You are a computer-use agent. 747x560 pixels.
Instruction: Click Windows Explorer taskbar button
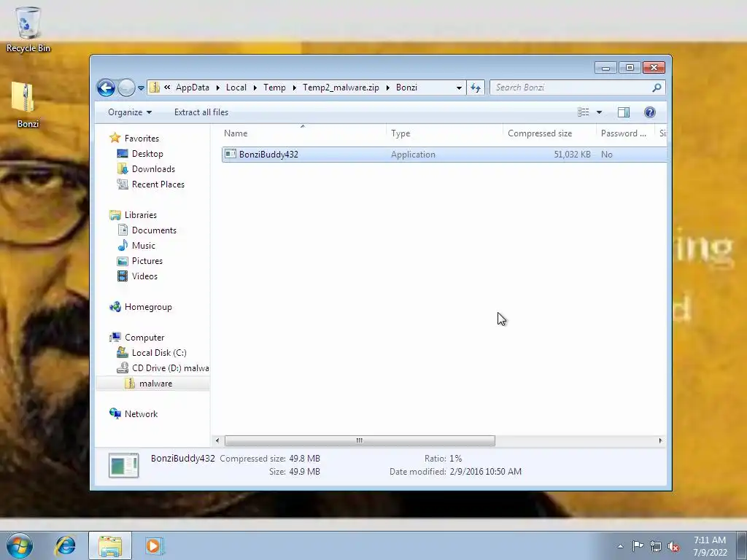tap(110, 545)
